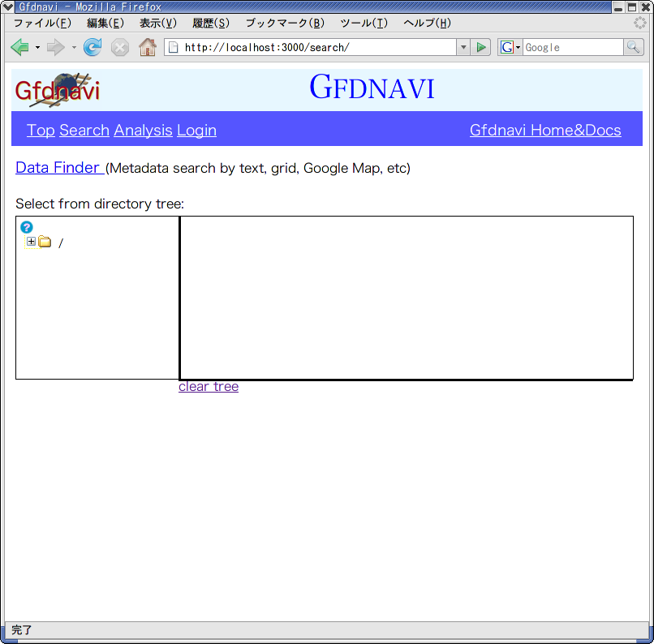
Task: Open the Back button history dropdown arrow
Action: click(37, 48)
